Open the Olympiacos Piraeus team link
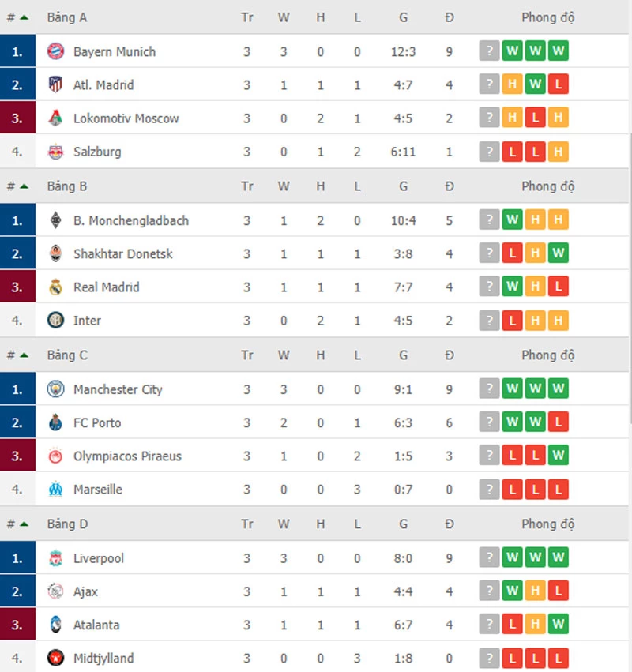The width and height of the screenshot is (632, 672). 127,456
